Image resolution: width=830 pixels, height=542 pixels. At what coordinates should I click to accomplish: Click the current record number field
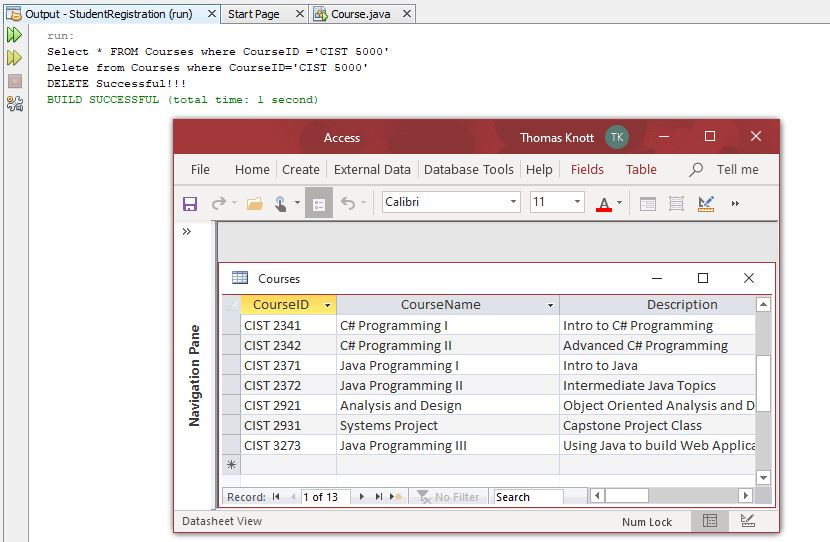point(325,496)
